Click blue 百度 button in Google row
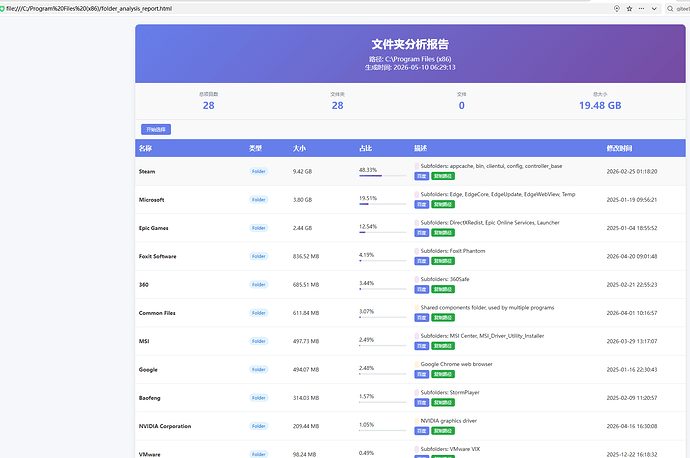Image resolution: width=690 pixels, height=458 pixels. pos(422,374)
